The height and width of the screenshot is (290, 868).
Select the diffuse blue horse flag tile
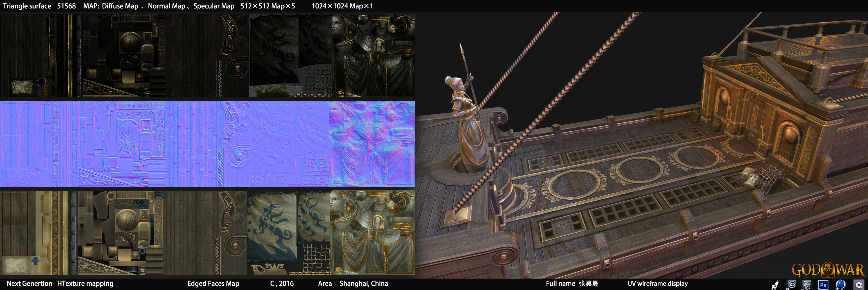289,233
